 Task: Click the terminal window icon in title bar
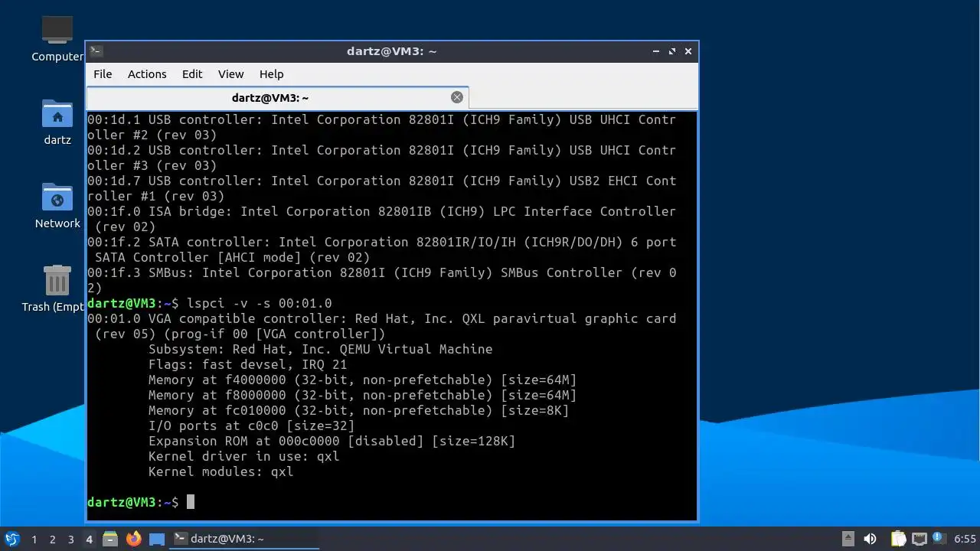96,51
